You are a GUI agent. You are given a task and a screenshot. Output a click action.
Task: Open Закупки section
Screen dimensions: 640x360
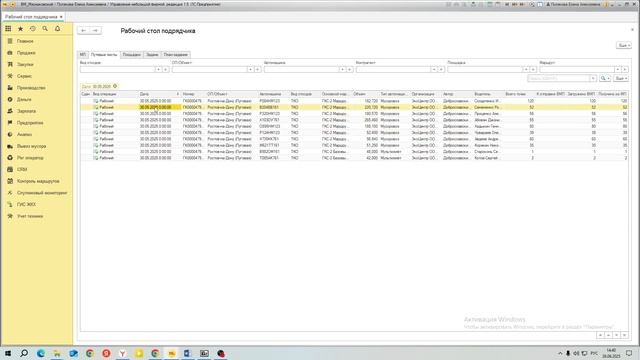pos(25,64)
